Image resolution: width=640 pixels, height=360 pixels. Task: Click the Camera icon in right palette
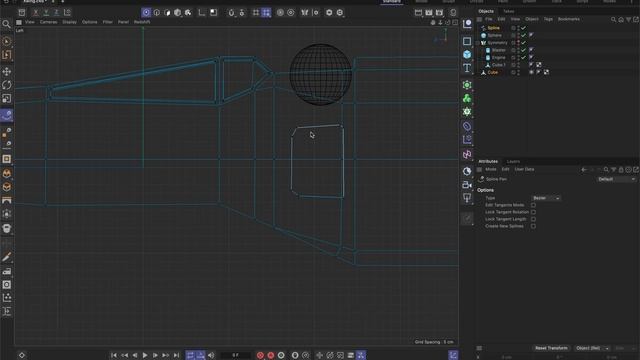tap(467, 185)
